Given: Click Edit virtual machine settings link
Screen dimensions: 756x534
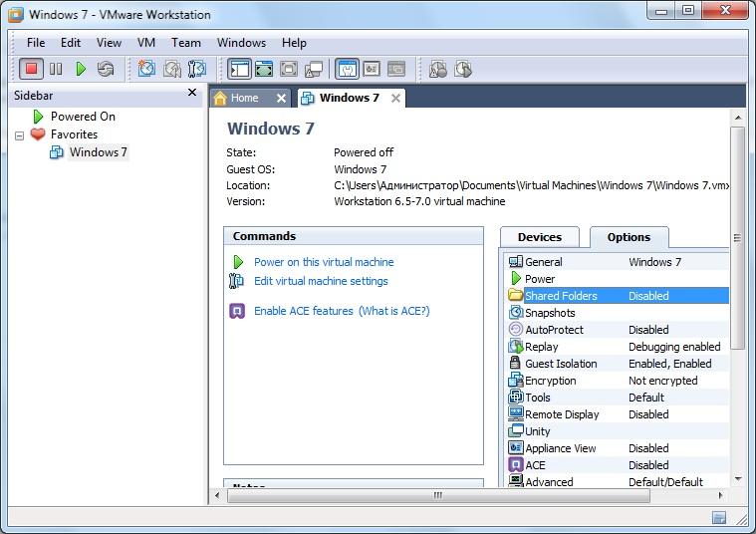Looking at the screenshot, I should [x=321, y=281].
